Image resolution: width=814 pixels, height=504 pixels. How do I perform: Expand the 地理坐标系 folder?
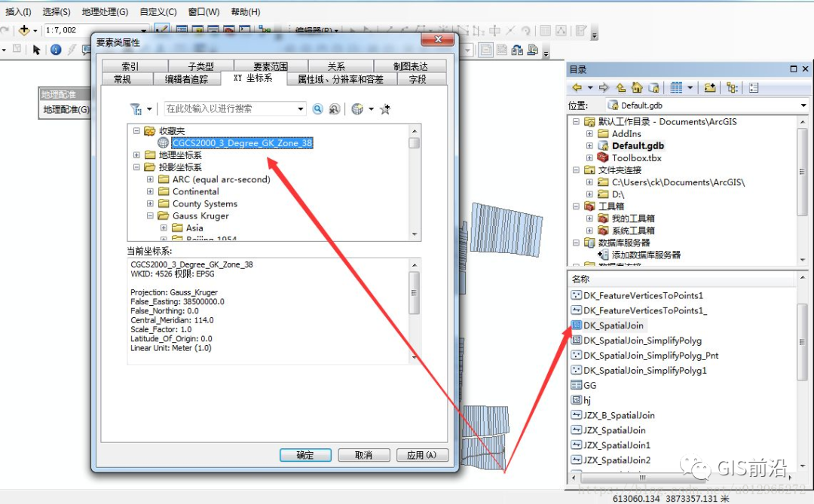pyautogui.click(x=136, y=154)
